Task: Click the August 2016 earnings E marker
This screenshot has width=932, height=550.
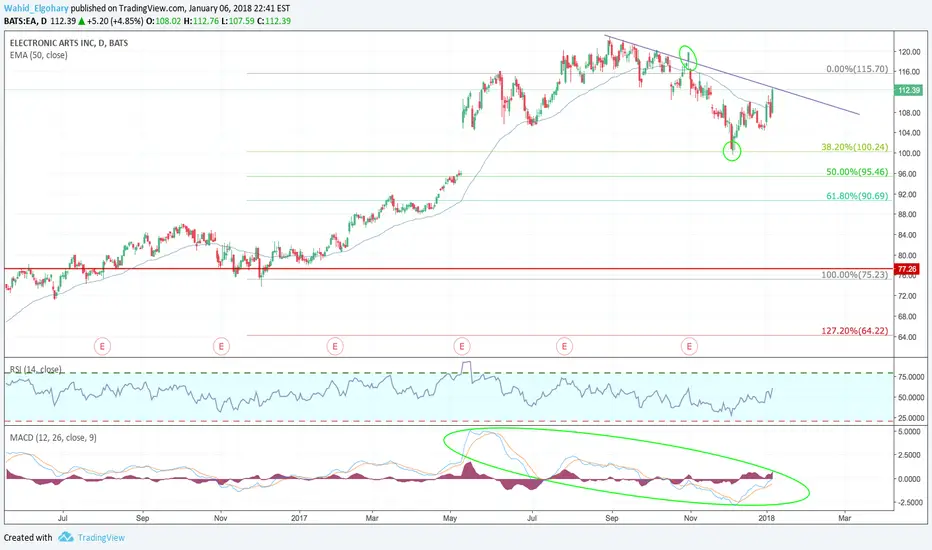Action: 102,345
